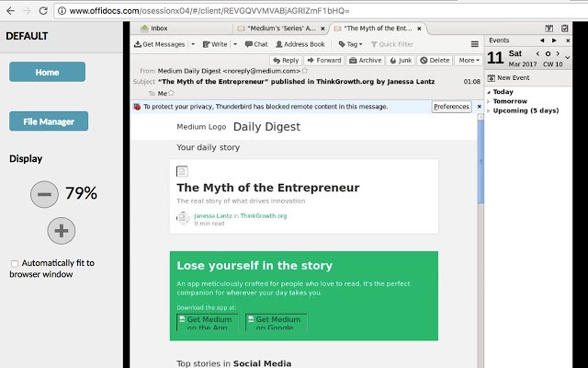Click Write to compose new message
The width and height of the screenshot is (588, 368).
coord(215,44)
